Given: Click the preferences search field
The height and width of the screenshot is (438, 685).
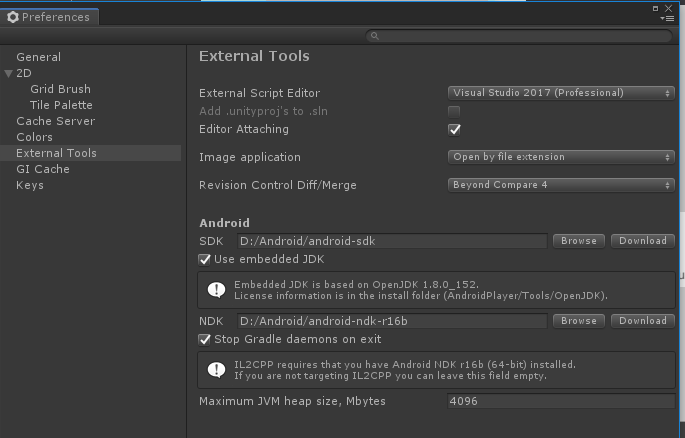Looking at the screenshot, I should tap(520, 36).
